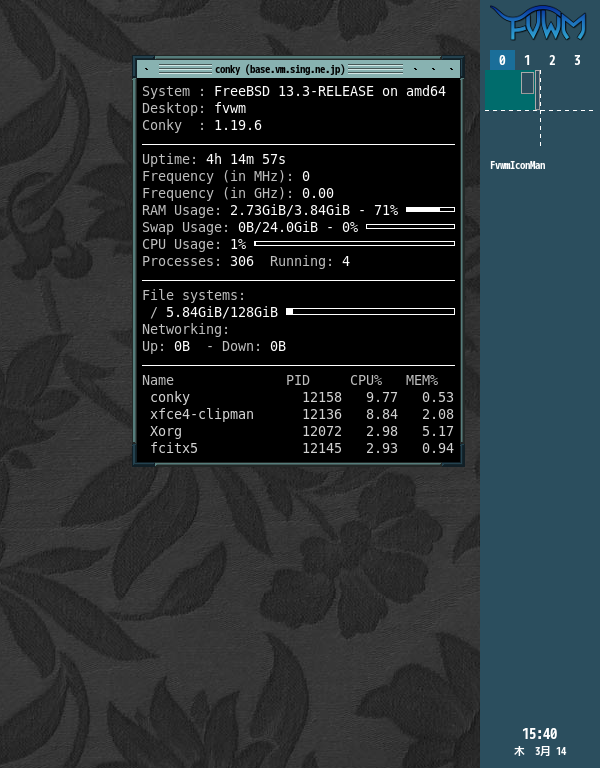Click the 'fcitx5' process name
600x768 pixels.
coord(174,449)
